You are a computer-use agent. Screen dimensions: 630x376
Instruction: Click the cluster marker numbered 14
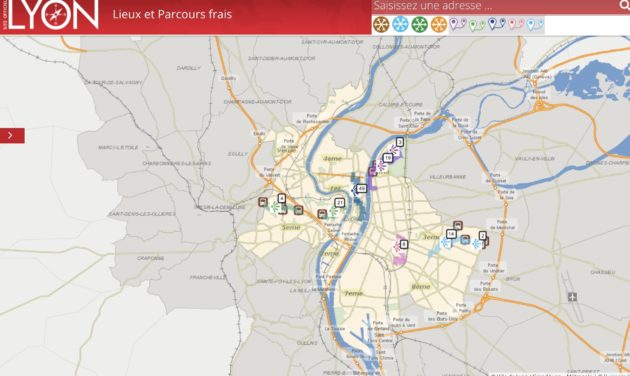point(451,234)
